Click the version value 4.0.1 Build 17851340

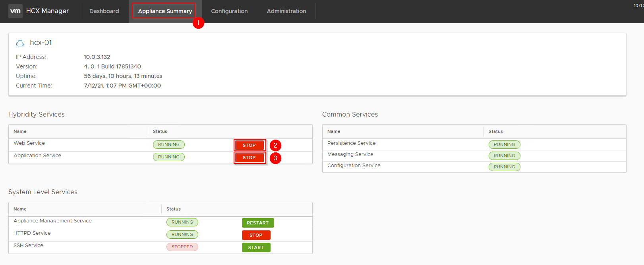pyautogui.click(x=112, y=66)
